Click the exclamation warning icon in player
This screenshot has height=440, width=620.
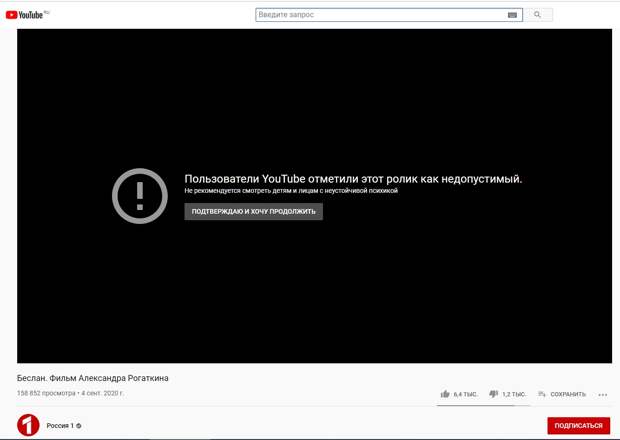(139, 195)
